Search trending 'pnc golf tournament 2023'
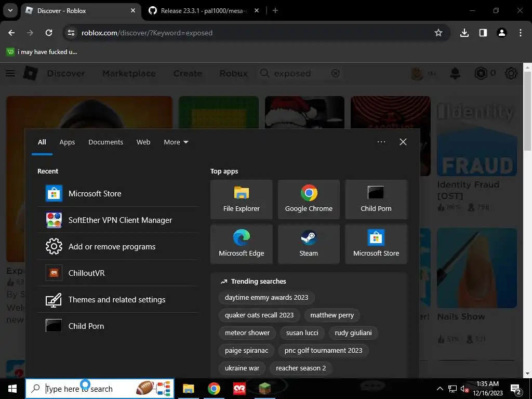The width and height of the screenshot is (532, 399). point(323,351)
